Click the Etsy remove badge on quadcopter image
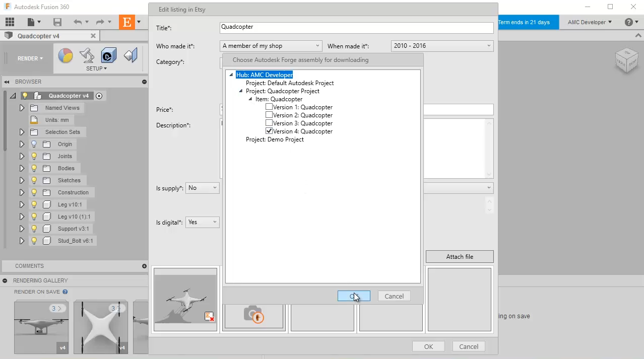 pos(210,317)
